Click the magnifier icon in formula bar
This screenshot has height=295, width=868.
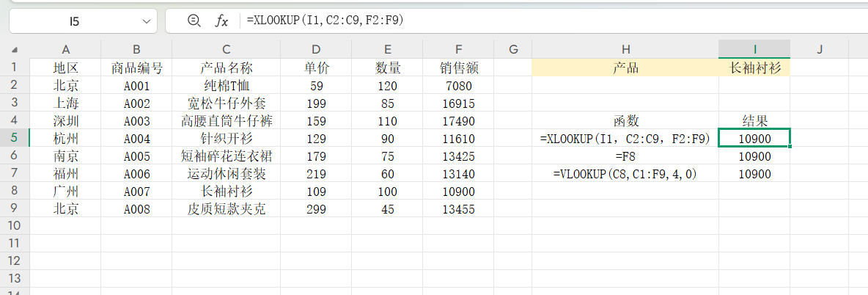coord(194,21)
